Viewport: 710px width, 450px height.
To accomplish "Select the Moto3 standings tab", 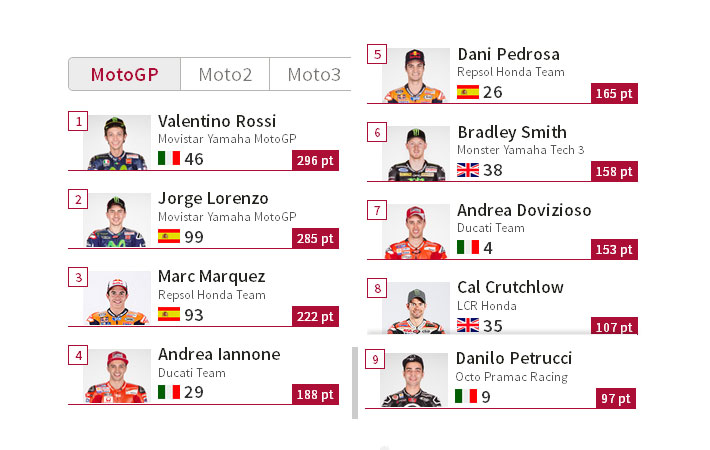I will [312, 74].
